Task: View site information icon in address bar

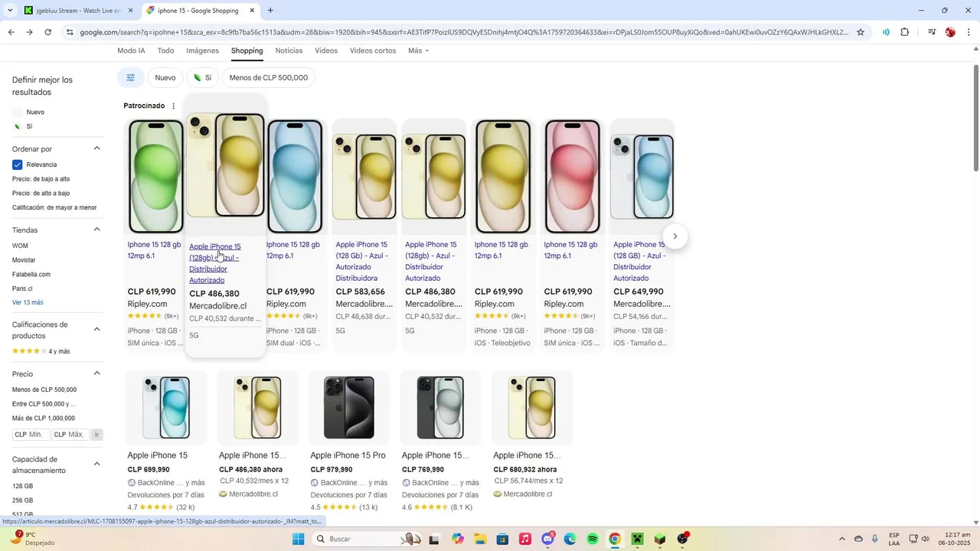Action: click(70, 32)
